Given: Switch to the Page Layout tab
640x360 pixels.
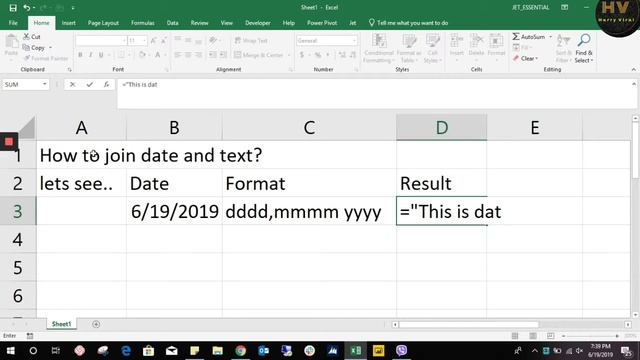Looking at the screenshot, I should pos(103,23).
